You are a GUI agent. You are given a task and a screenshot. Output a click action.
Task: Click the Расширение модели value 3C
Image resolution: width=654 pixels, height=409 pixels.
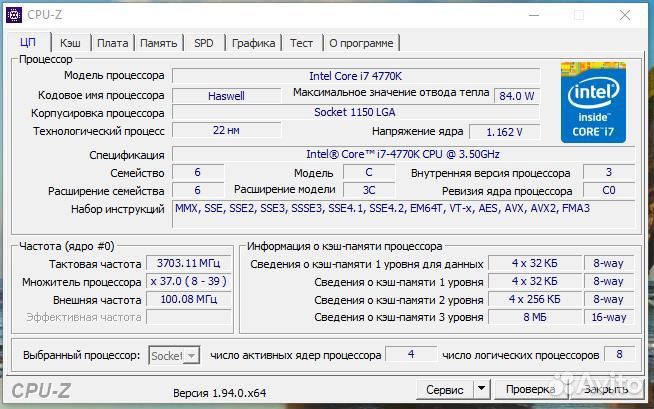point(369,190)
